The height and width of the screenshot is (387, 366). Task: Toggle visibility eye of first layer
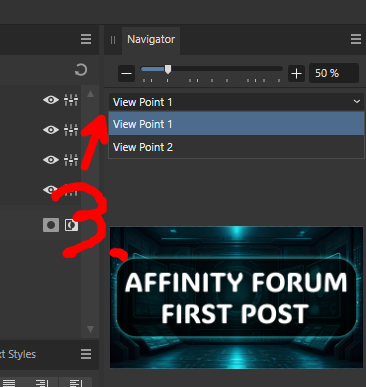tap(51, 100)
